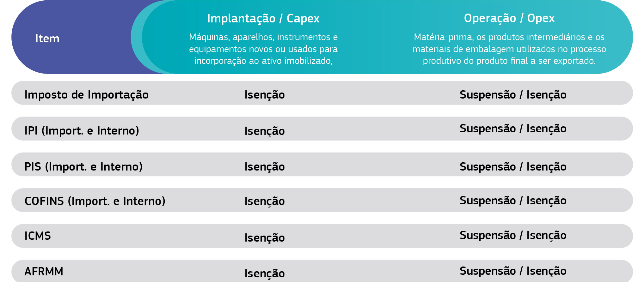Select the ICMS row label

[x=38, y=236]
